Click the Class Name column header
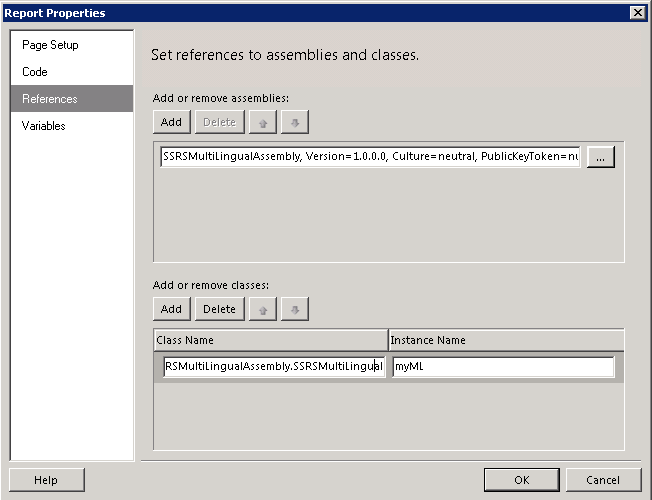The width and height of the screenshot is (652, 500). coord(271,340)
